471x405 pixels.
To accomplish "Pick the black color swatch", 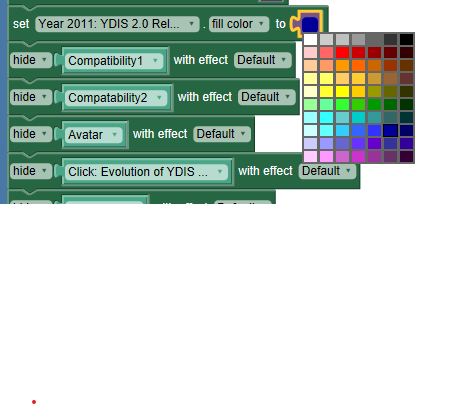I will pyautogui.click(x=406, y=40).
